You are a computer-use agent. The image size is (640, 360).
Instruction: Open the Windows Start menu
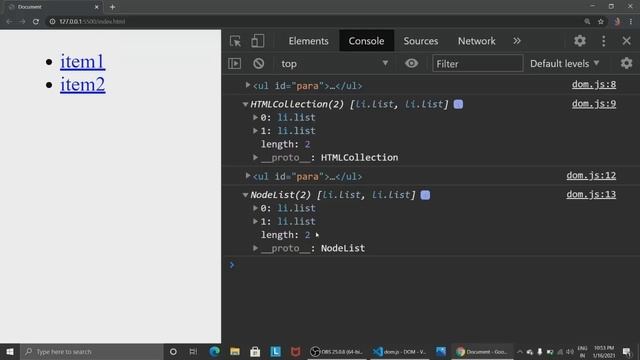pyautogui.click(x=10, y=351)
